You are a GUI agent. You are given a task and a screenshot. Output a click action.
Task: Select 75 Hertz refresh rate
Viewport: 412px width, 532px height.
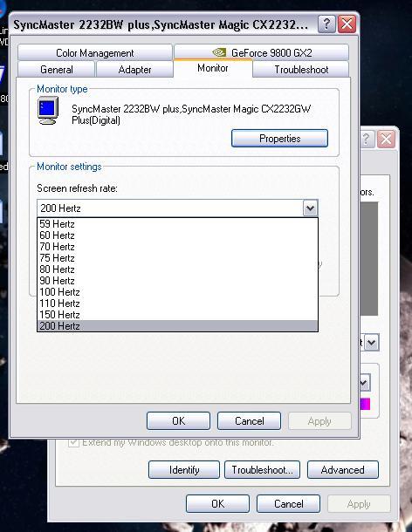177,258
